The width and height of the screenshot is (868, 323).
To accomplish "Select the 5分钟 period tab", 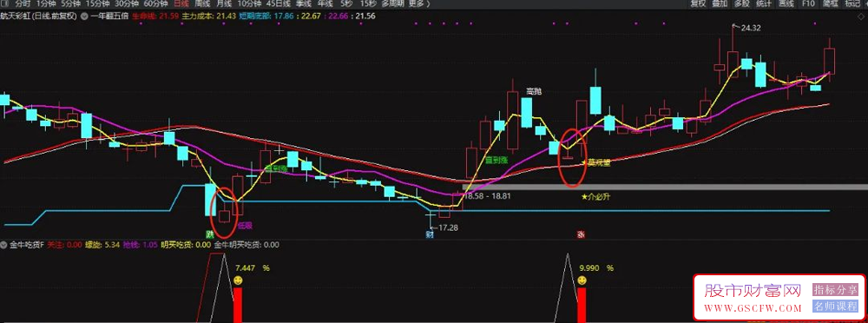I will 70,3.
